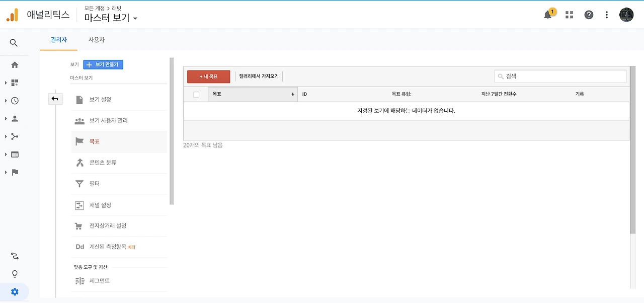Sort by the 목표 column header

tap(253, 94)
